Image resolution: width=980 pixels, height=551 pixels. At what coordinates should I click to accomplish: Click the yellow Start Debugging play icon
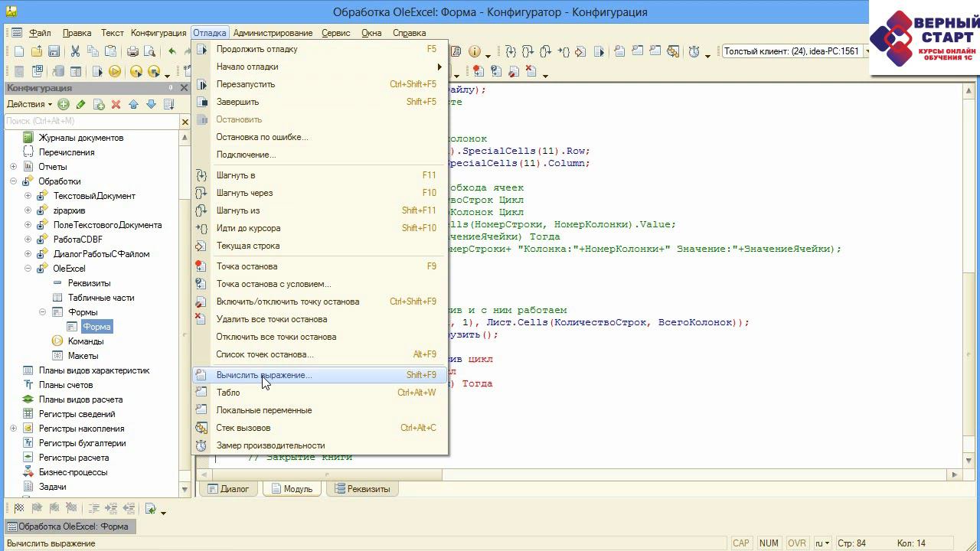coord(115,71)
